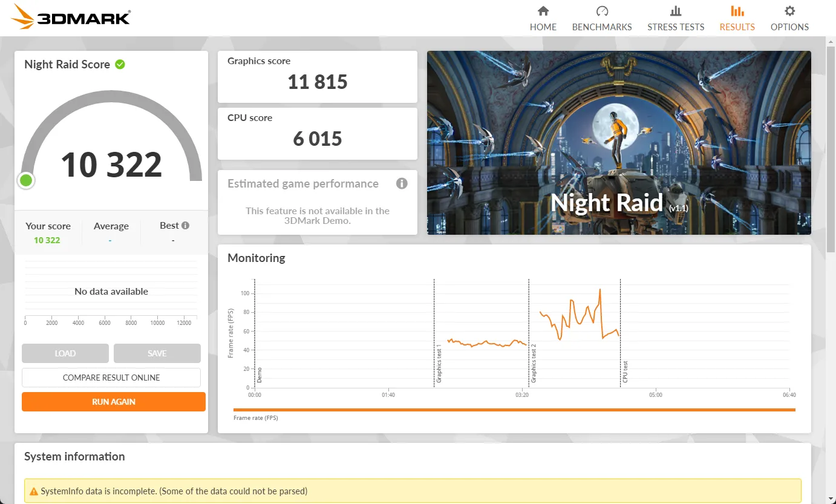
Task: Click the orange Results bar-chart icon
Action: pos(737,11)
